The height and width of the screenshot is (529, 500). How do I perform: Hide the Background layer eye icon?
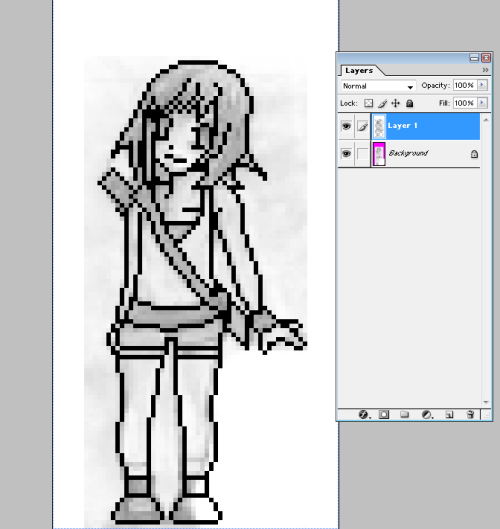coord(346,154)
